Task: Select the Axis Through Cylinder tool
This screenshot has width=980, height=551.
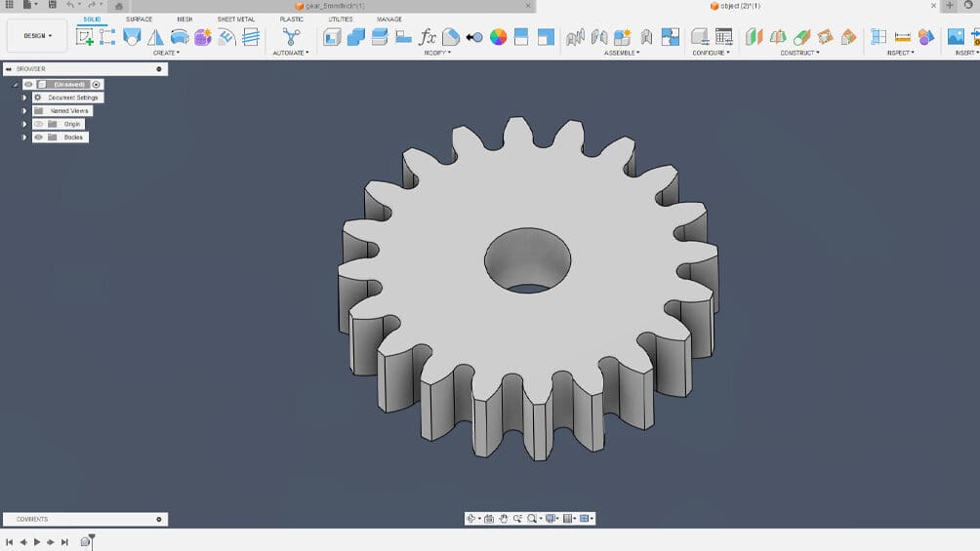Action: pos(801,37)
